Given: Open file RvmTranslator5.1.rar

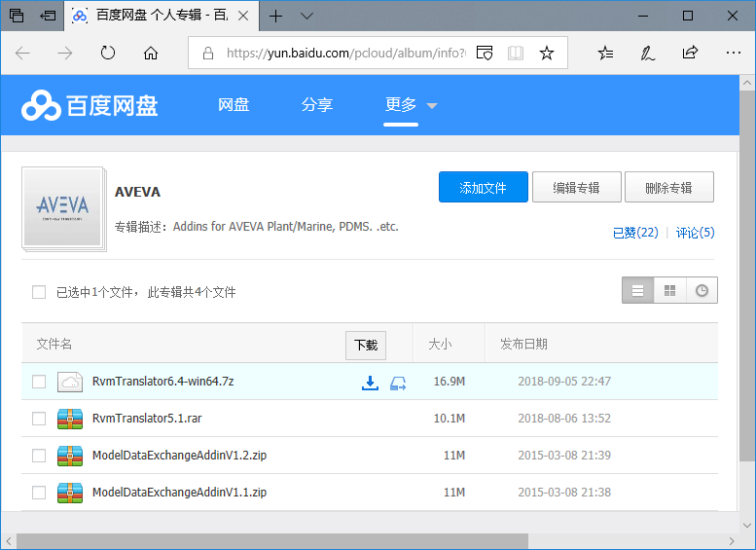Looking at the screenshot, I should (x=147, y=418).
